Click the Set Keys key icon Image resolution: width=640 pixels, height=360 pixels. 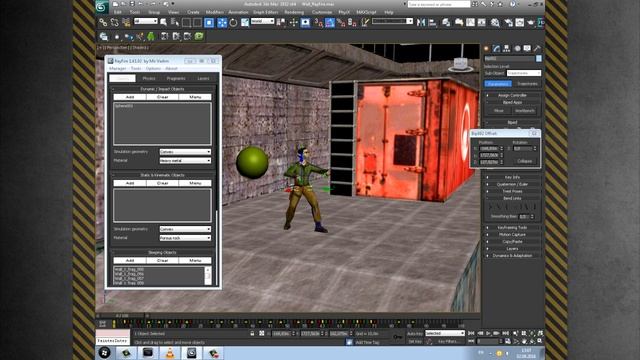(x=398, y=337)
